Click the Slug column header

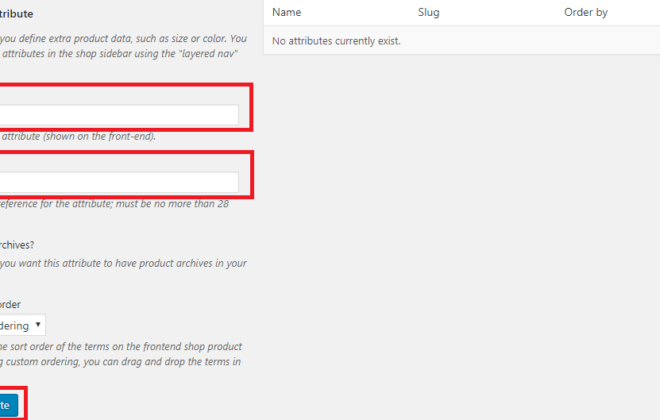(428, 12)
